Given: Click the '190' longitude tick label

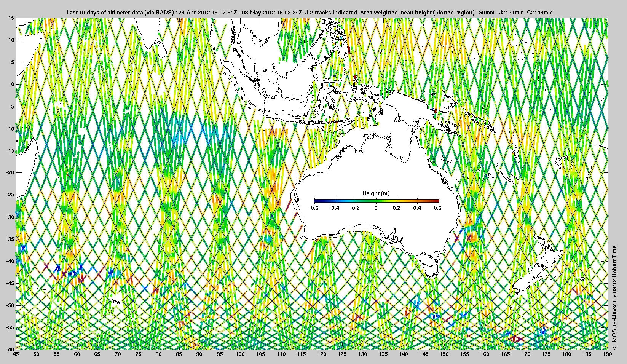Looking at the screenshot, I should tap(607, 354).
